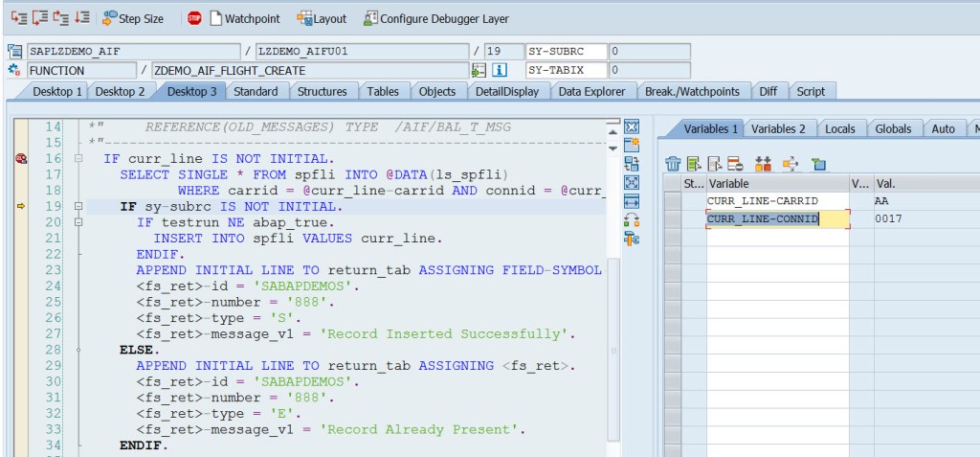Open Configure Debugger Layer
The height and width of the screenshot is (457, 980).
[x=436, y=19]
